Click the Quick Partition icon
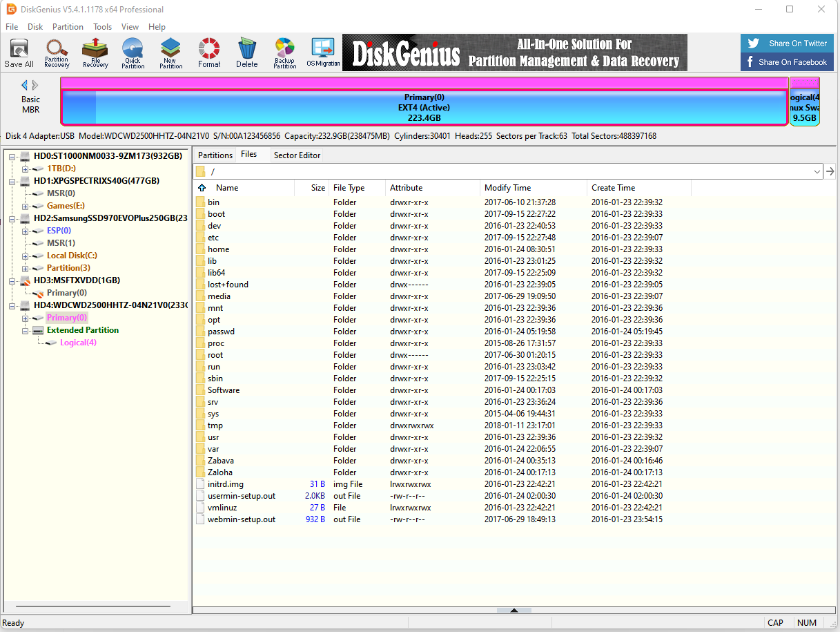The image size is (840, 632). pos(133,52)
